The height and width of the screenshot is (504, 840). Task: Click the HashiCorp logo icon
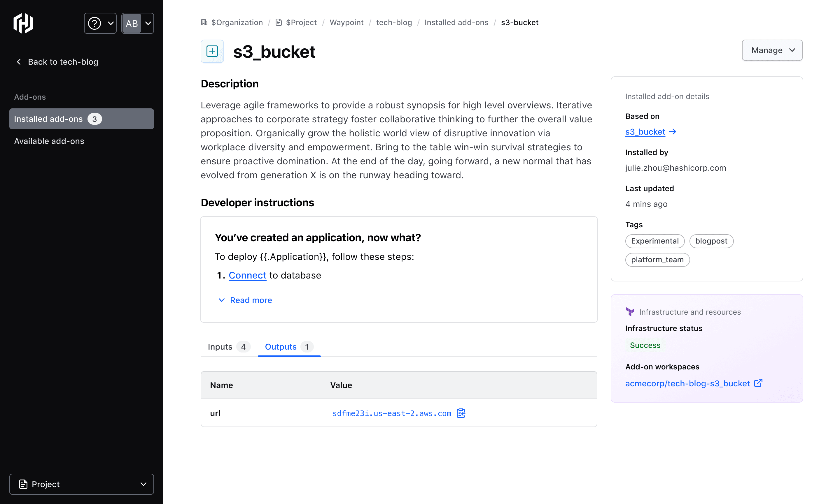tap(23, 23)
